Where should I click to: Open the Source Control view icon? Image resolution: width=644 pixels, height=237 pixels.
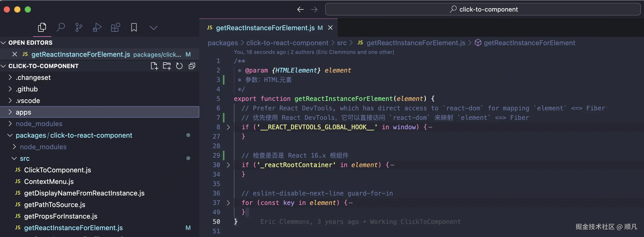tap(79, 27)
